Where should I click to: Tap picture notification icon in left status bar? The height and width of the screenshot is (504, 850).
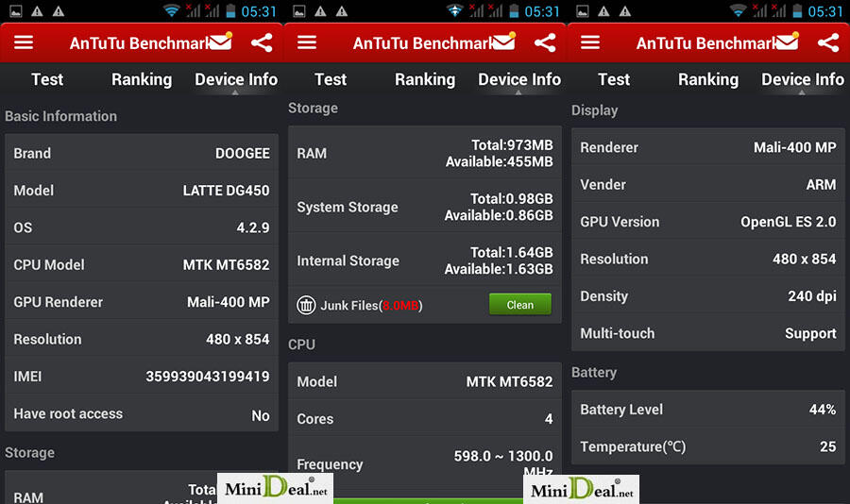[x=16, y=11]
